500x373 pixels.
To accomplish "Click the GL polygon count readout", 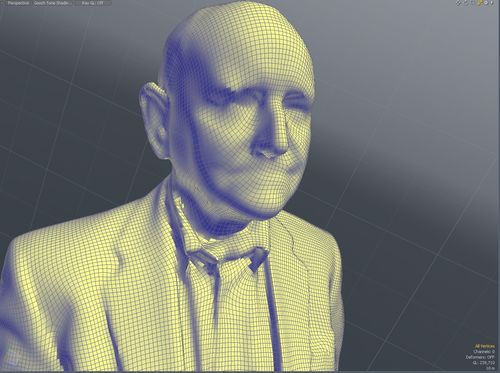I will [x=484, y=363].
